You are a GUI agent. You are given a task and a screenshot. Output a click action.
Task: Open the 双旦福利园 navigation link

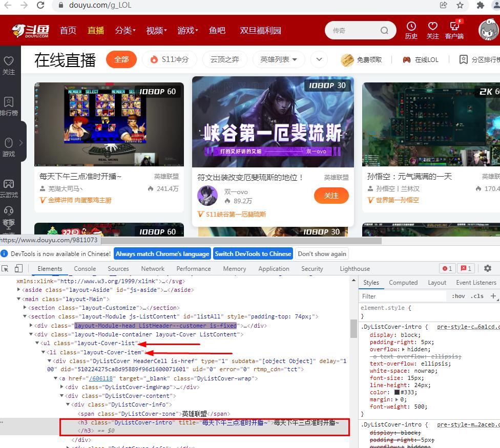(x=261, y=31)
